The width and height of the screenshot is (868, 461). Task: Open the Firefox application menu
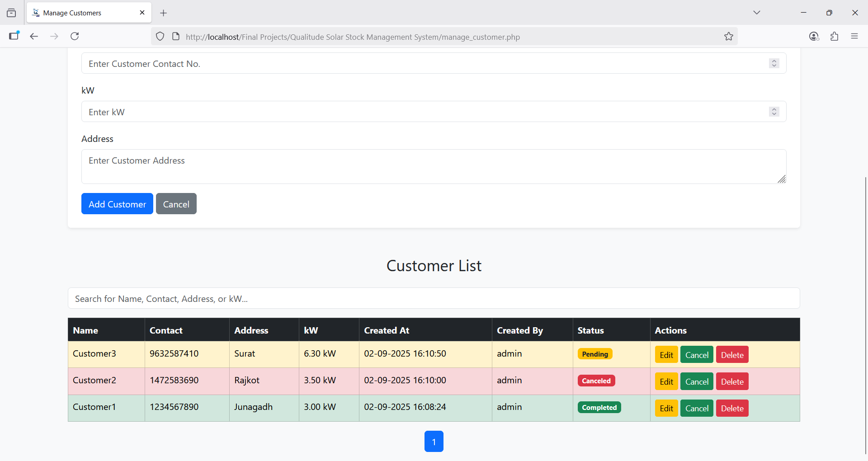[854, 36]
